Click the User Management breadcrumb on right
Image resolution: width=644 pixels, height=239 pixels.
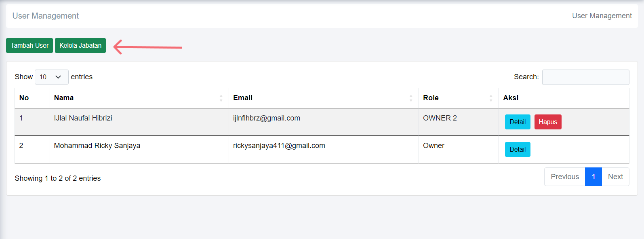coord(602,16)
